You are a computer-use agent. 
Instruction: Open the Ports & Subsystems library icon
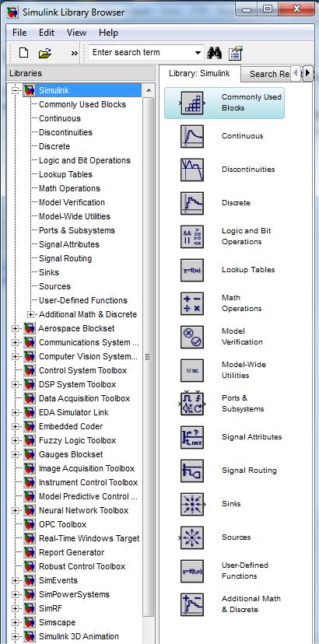(x=192, y=404)
